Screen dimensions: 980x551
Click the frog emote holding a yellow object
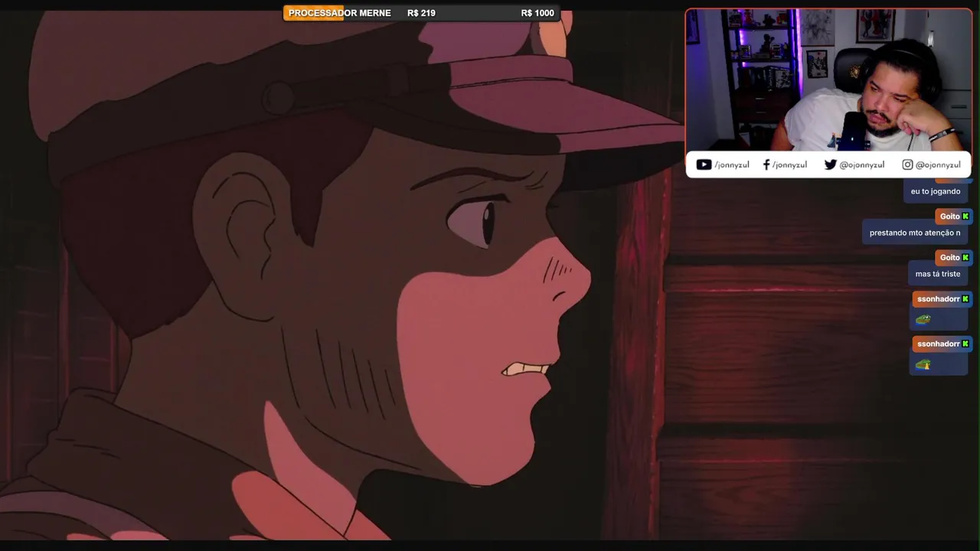tap(923, 365)
